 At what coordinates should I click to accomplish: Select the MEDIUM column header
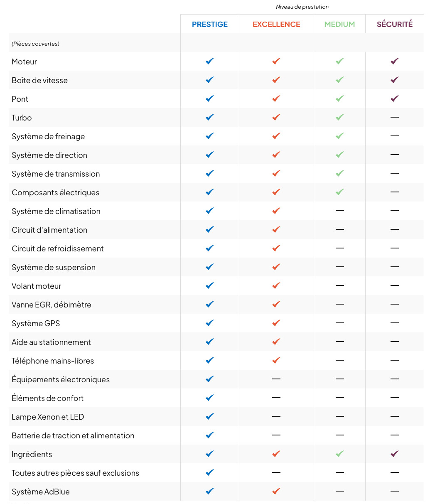click(340, 24)
